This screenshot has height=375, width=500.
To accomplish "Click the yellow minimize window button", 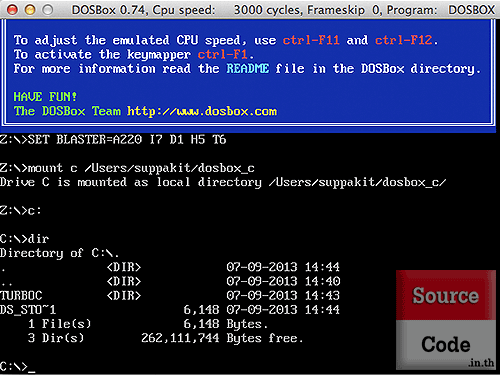I will [x=30, y=10].
